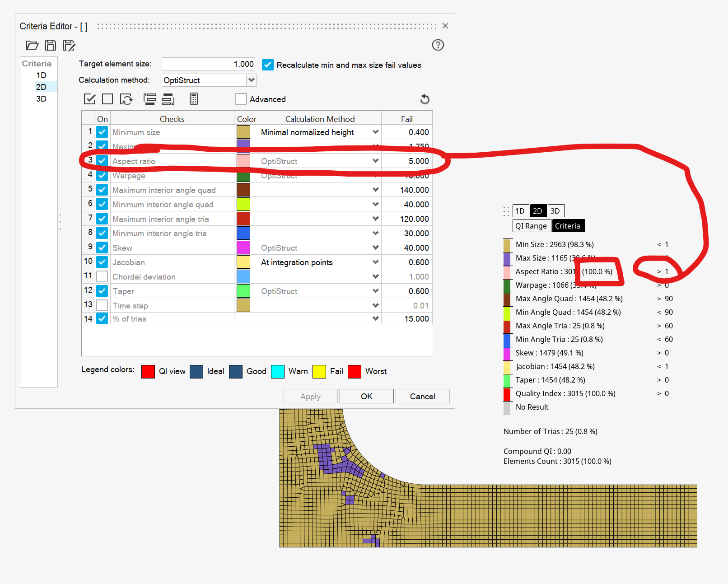Toggle the Taper check
The height and width of the screenshot is (584, 728).
pyautogui.click(x=103, y=291)
